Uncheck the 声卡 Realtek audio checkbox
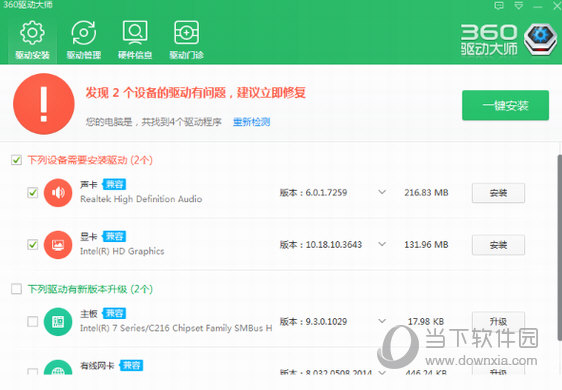 point(33,192)
